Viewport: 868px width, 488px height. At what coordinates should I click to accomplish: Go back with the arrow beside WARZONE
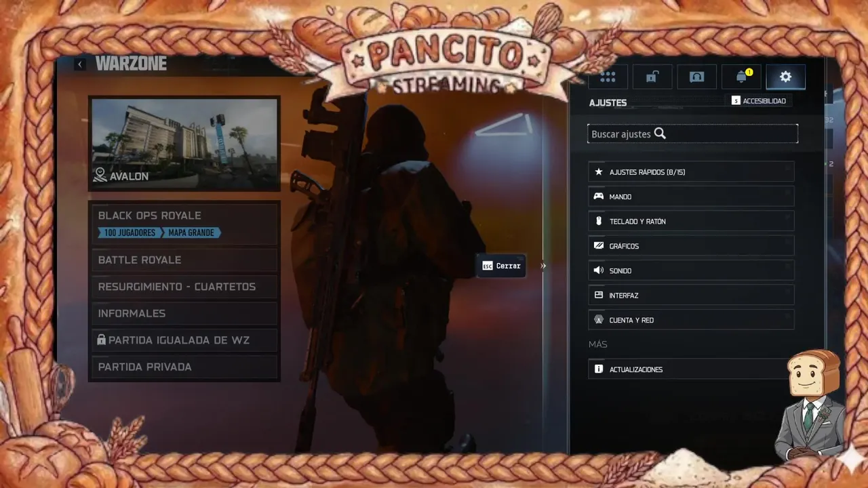(x=80, y=64)
